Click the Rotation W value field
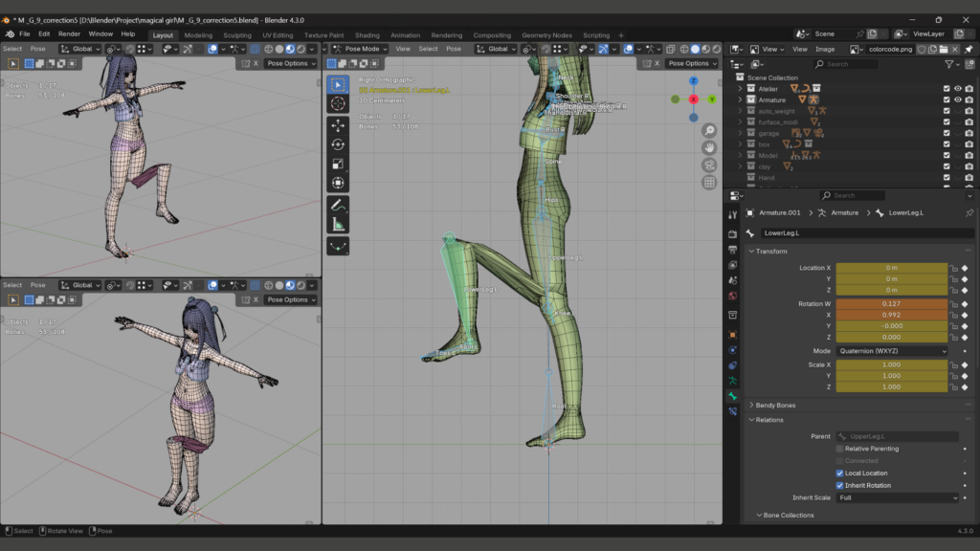The image size is (980, 551). (x=891, y=304)
